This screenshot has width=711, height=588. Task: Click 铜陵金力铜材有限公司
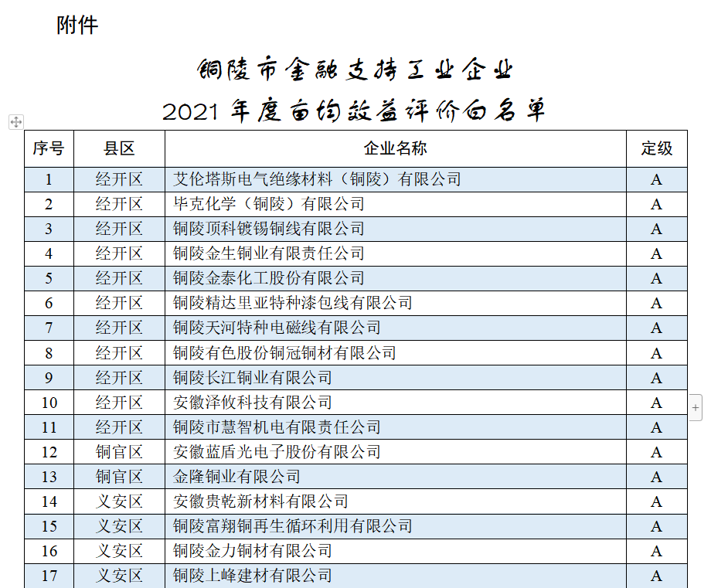coord(252,551)
